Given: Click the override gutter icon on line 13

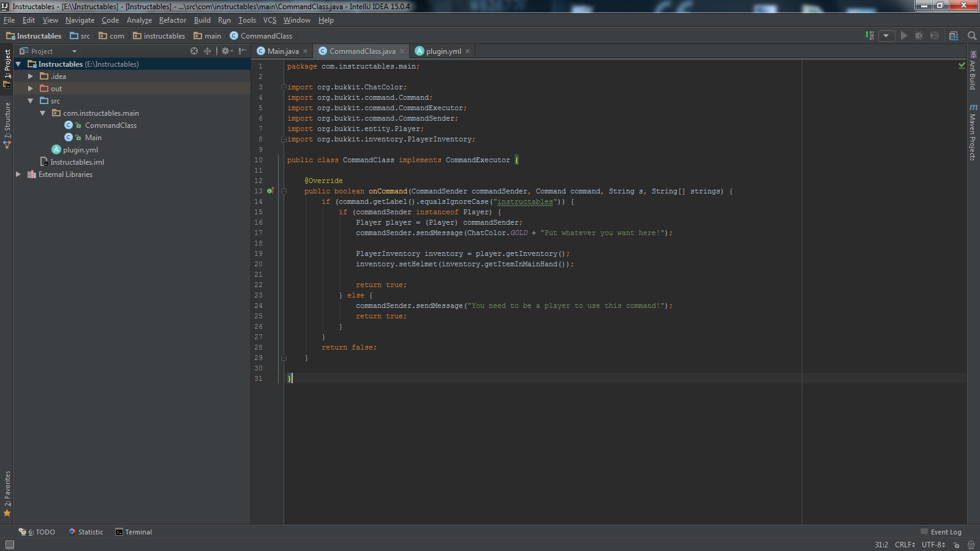Looking at the screenshot, I should (x=269, y=191).
